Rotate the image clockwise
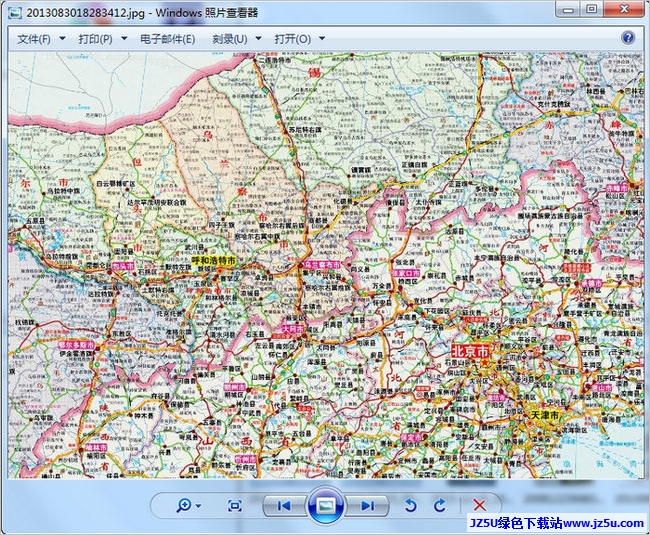 pos(440,506)
